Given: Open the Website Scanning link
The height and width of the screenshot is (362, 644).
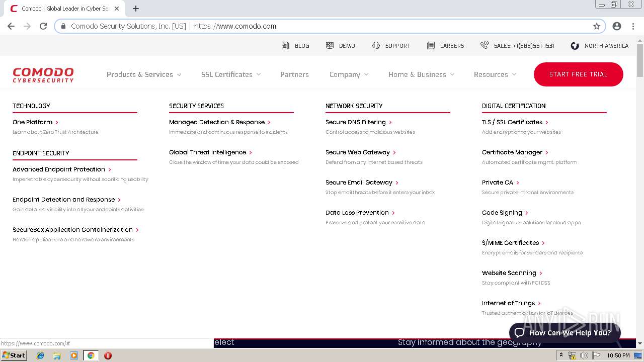Looking at the screenshot, I should 509,273.
